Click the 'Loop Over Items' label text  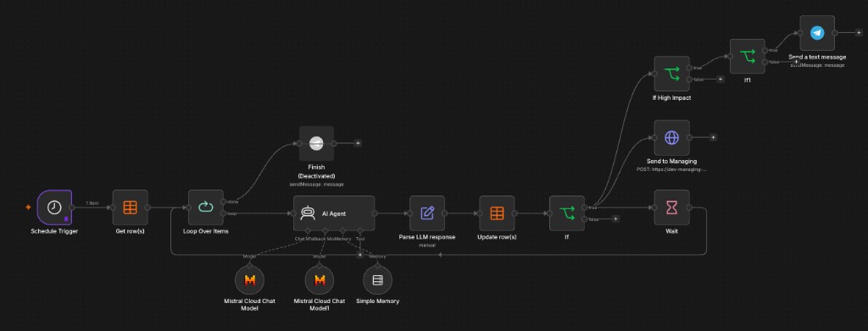(x=206, y=231)
